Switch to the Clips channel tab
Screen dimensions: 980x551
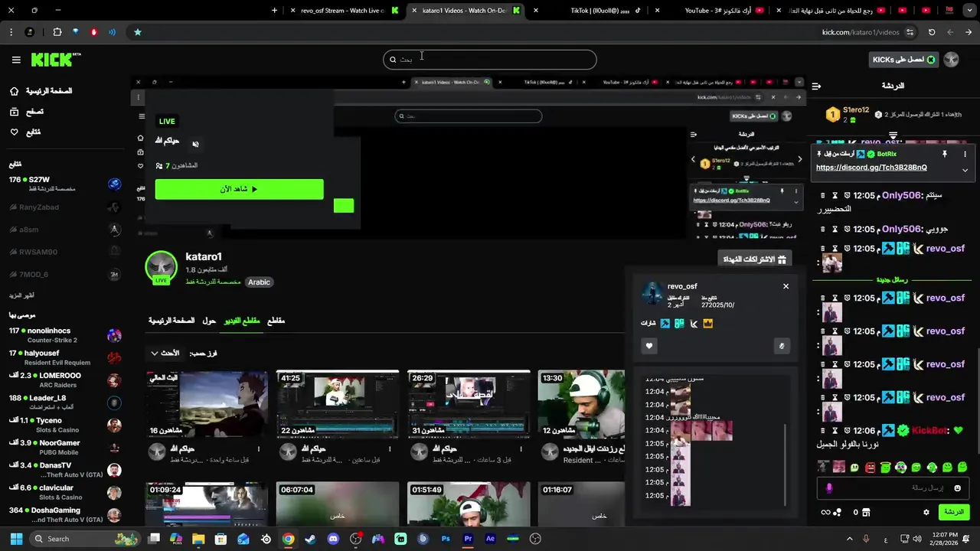[276, 321]
